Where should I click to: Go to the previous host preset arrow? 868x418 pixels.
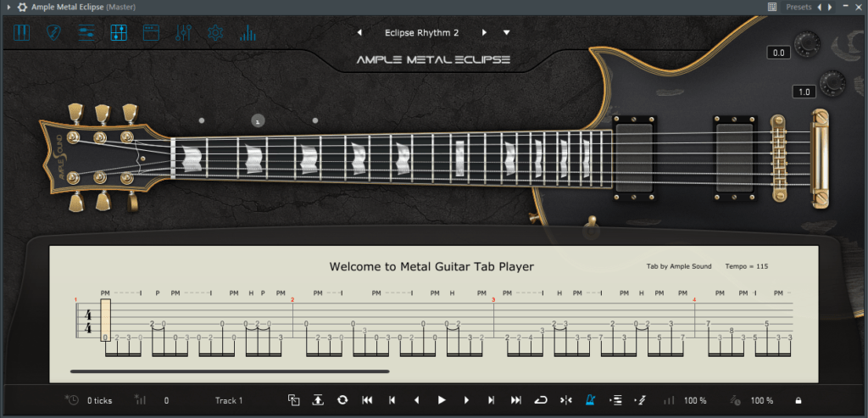click(820, 7)
